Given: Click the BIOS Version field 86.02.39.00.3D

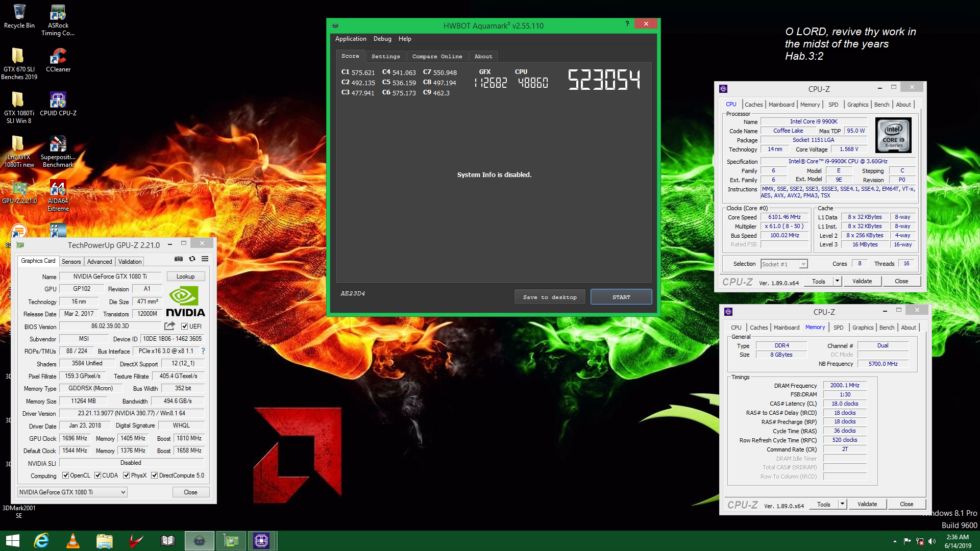Looking at the screenshot, I should pyautogui.click(x=110, y=326).
